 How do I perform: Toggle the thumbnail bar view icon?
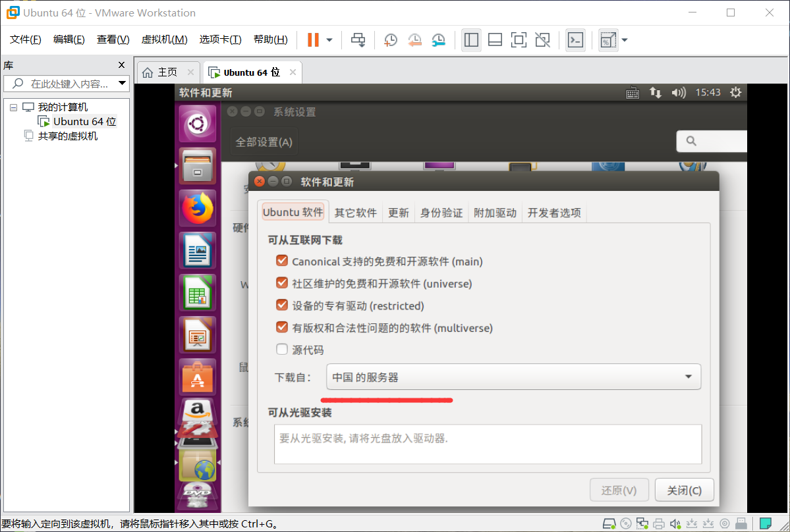(x=495, y=40)
